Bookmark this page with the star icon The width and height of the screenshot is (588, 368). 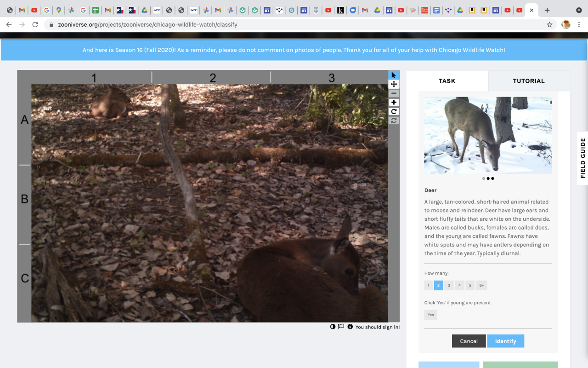tap(549, 24)
